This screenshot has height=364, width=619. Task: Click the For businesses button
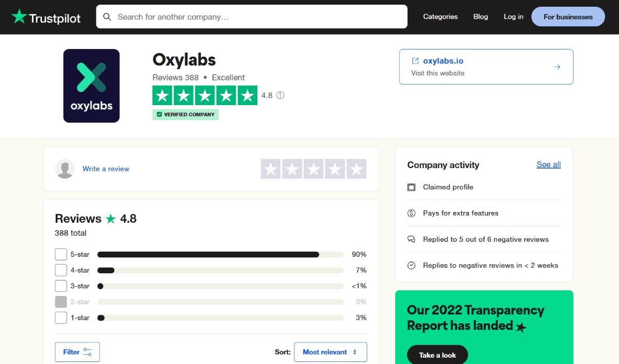point(568,17)
